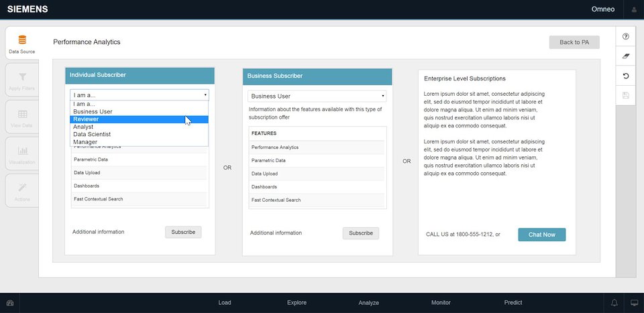Open the notifications bell icon

click(x=614, y=303)
